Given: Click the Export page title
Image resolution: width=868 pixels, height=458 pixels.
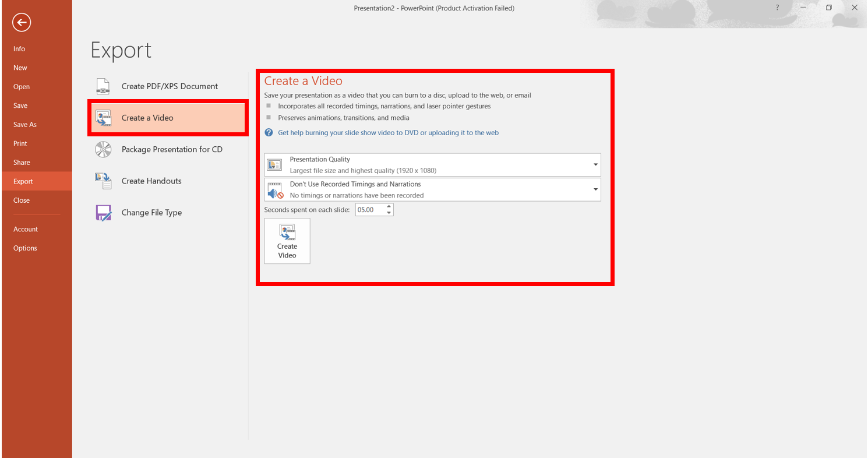Looking at the screenshot, I should click(x=121, y=51).
